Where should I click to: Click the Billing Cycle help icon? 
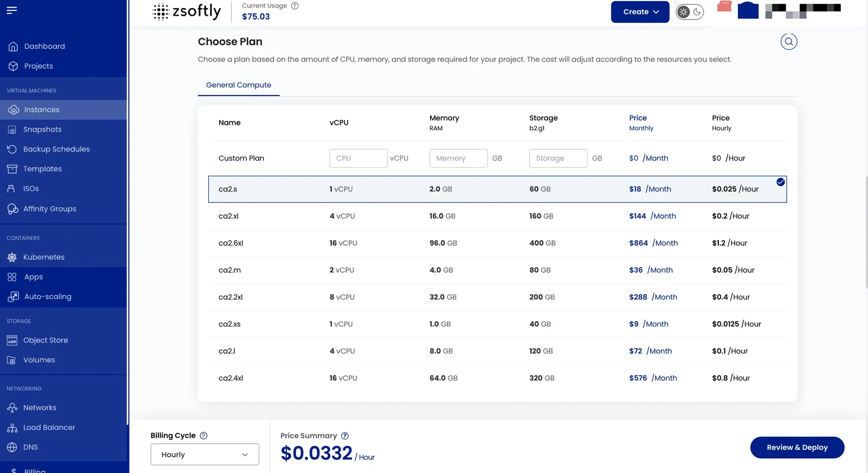pyautogui.click(x=203, y=436)
